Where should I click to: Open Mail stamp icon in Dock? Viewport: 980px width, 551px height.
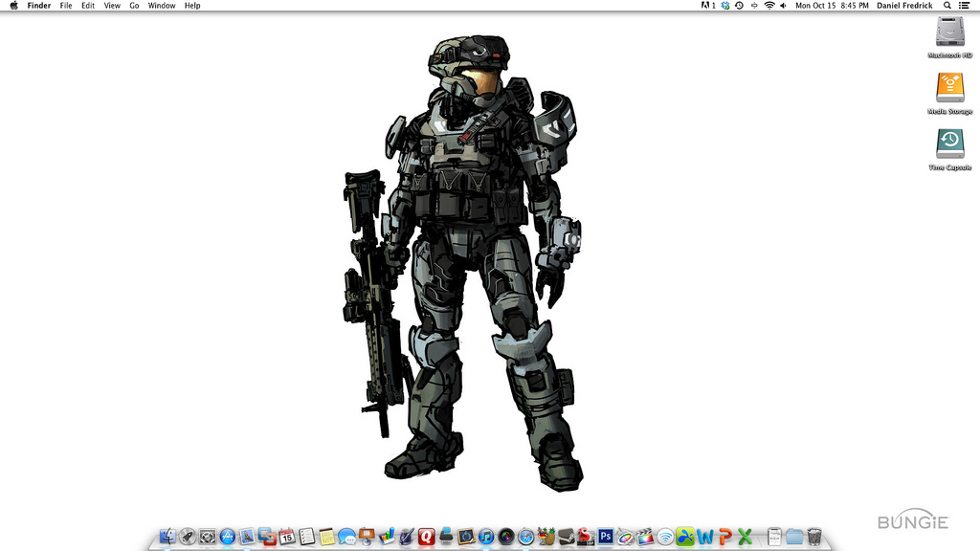pyautogui.click(x=248, y=536)
